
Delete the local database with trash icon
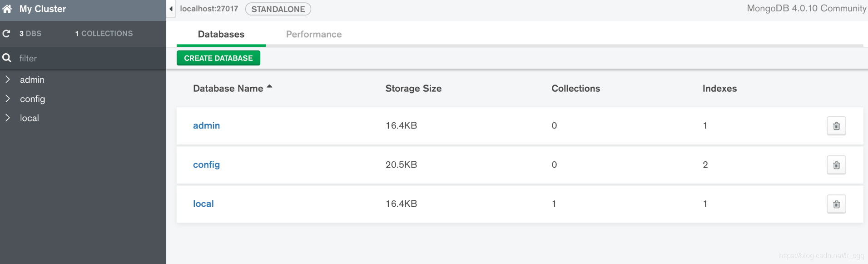836,204
